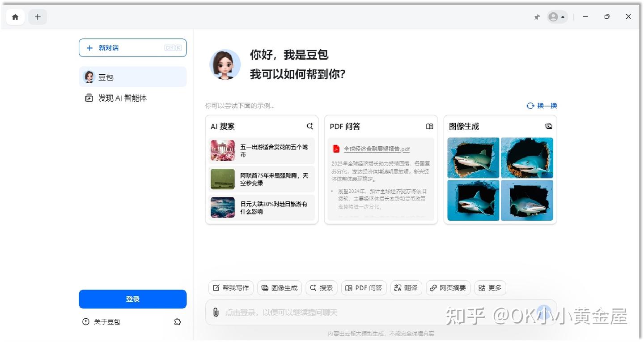Click a shark thumbnail in 图像生成 card

click(473, 158)
